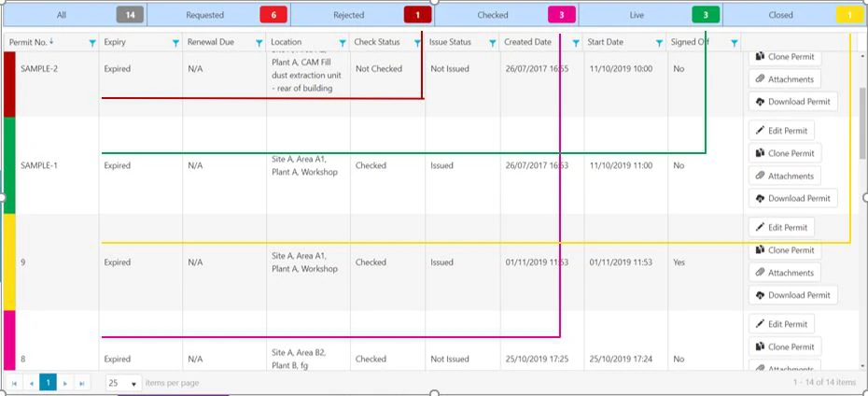Open the Renewal Due column filter

pyautogui.click(x=259, y=43)
